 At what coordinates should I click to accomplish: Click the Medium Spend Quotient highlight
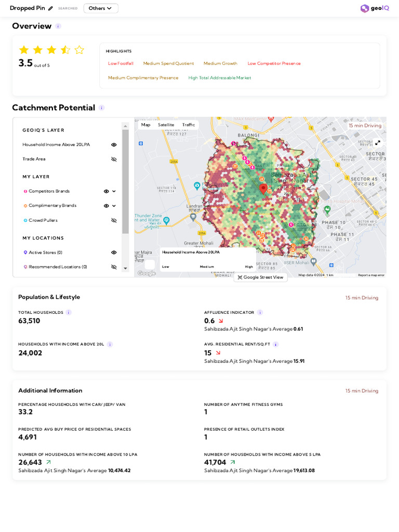coord(168,63)
